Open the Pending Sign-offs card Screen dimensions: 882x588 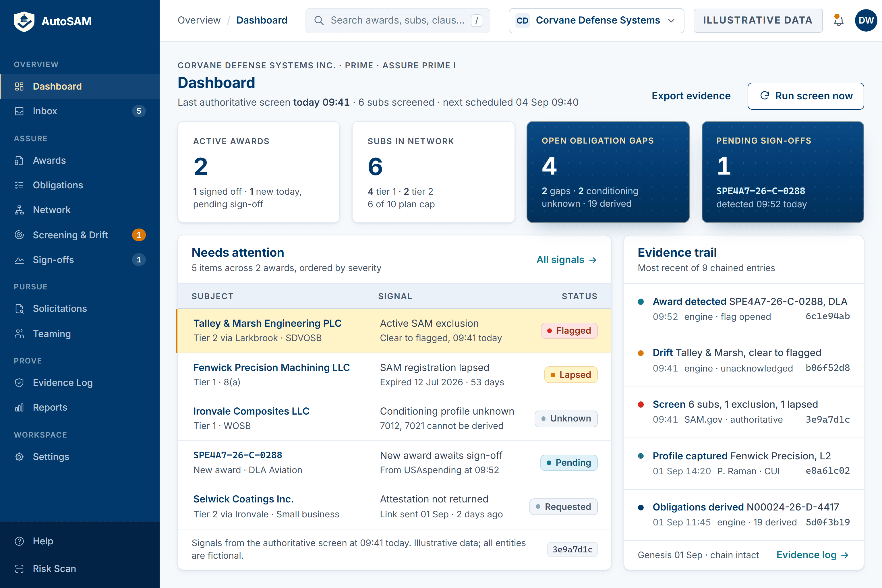[x=783, y=172]
